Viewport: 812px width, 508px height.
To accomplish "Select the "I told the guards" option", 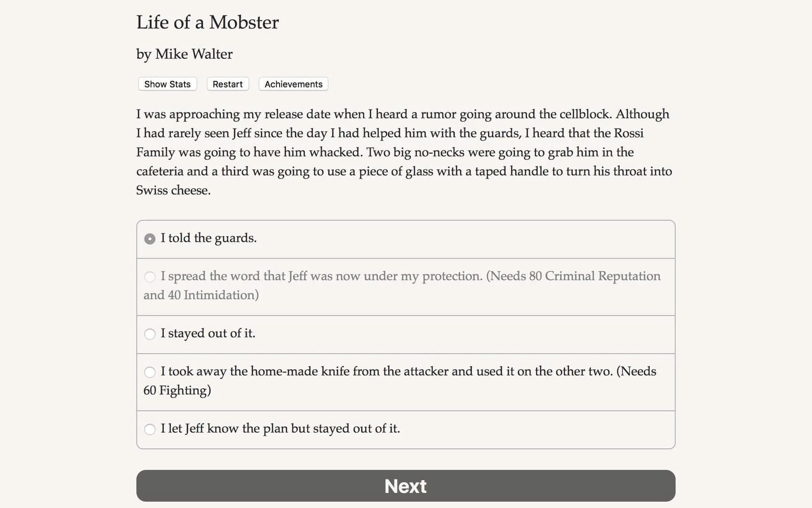I will pos(209,238).
